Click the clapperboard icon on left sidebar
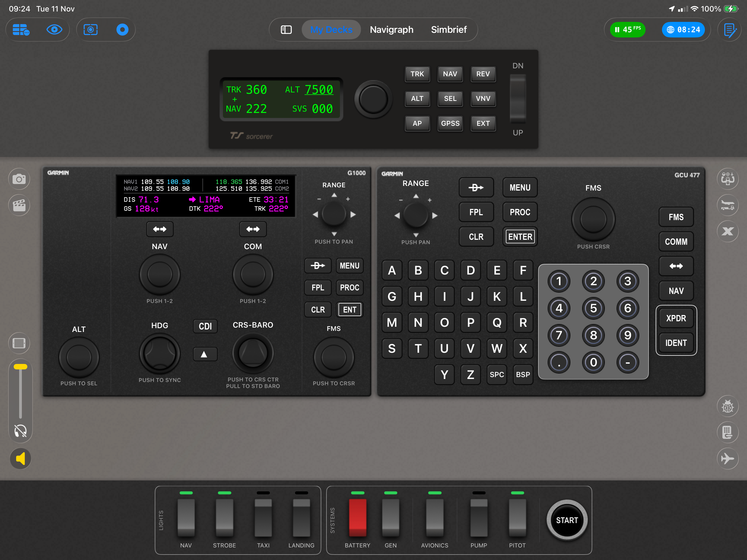The height and width of the screenshot is (560, 747). point(19,205)
